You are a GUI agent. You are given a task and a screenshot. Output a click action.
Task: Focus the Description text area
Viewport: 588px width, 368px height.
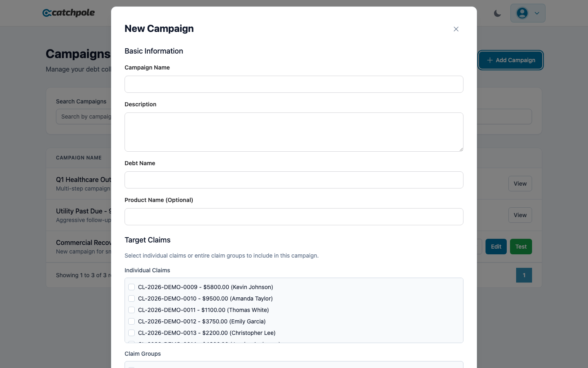pos(294,132)
